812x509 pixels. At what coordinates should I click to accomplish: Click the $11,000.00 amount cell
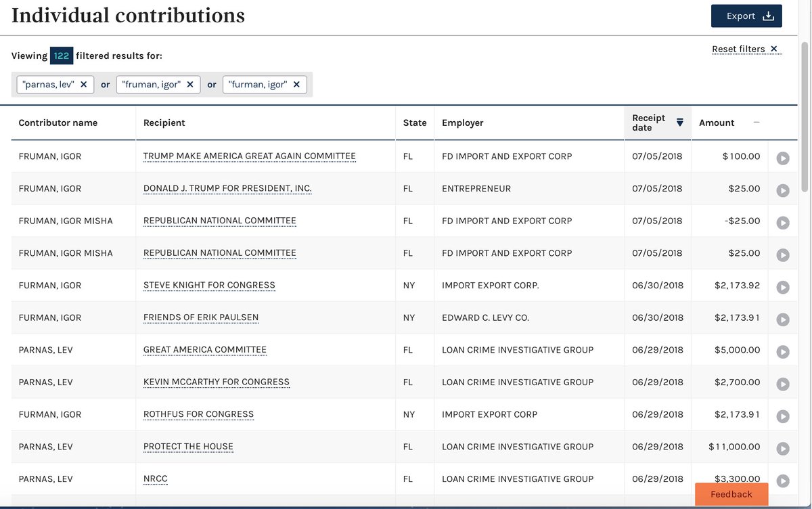point(734,447)
